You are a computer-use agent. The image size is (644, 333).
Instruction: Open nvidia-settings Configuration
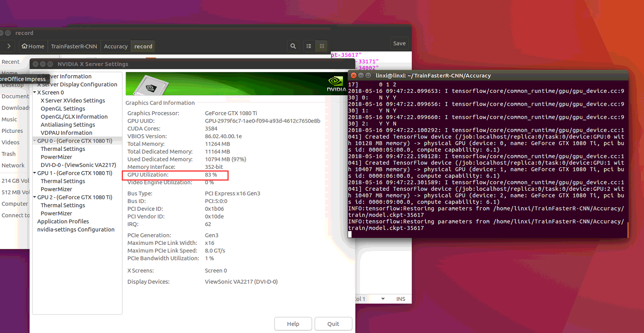(x=76, y=230)
